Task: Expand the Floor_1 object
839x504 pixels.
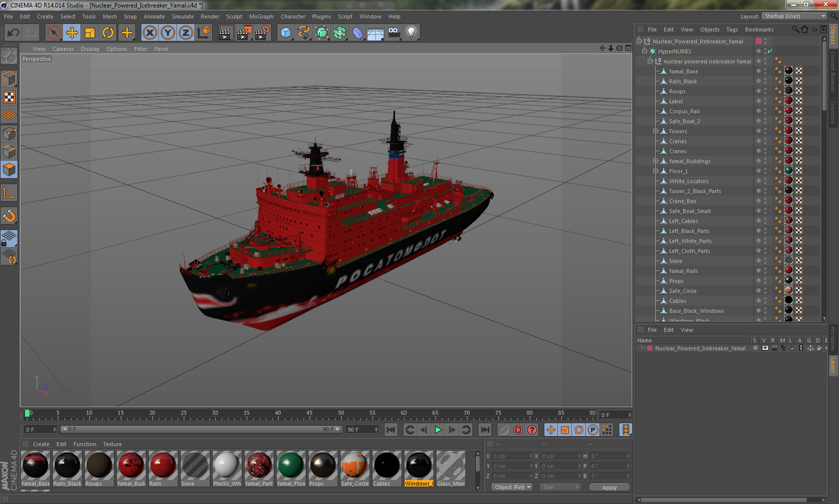Action: pyautogui.click(x=655, y=171)
